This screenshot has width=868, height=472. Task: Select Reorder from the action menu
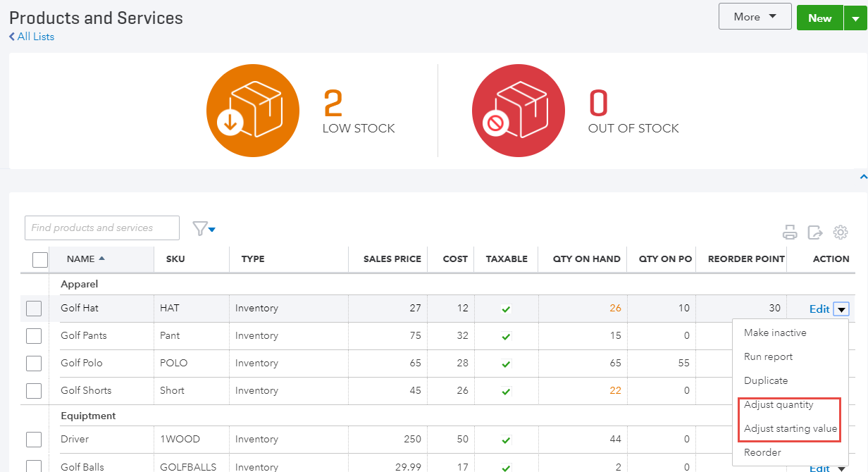(x=762, y=452)
